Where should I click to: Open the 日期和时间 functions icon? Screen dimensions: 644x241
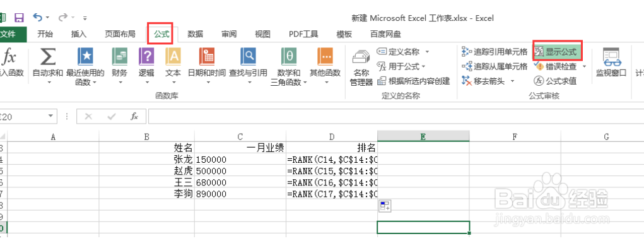207,57
